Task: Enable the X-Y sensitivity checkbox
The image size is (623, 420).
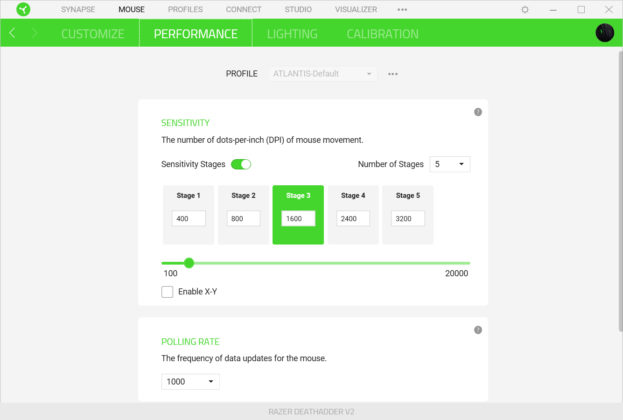Action: coord(167,291)
